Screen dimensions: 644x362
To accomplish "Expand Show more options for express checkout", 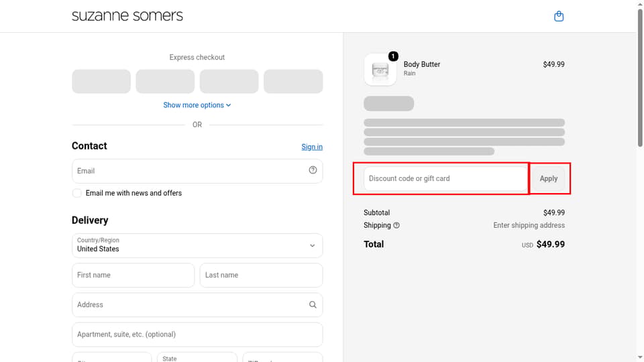I will pyautogui.click(x=197, y=105).
